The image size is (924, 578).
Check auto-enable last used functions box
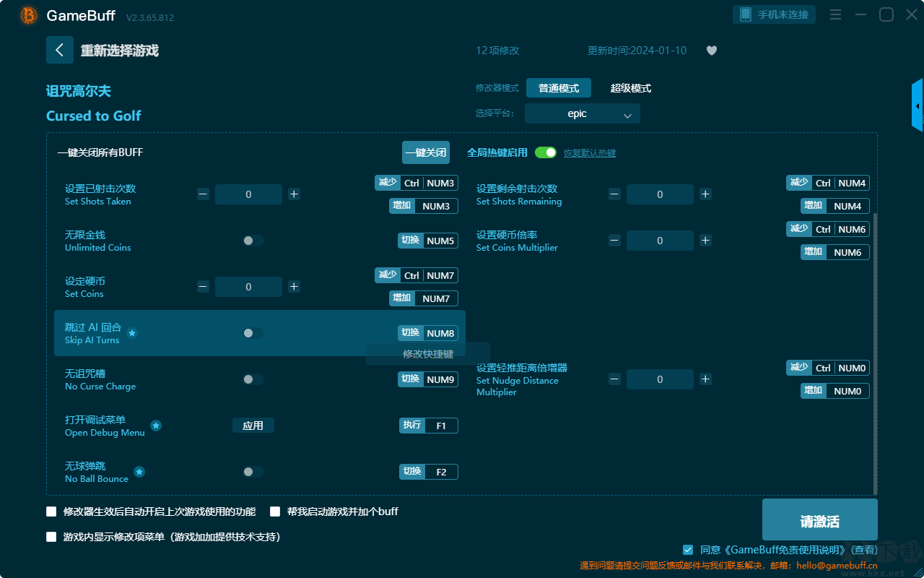pos(51,512)
